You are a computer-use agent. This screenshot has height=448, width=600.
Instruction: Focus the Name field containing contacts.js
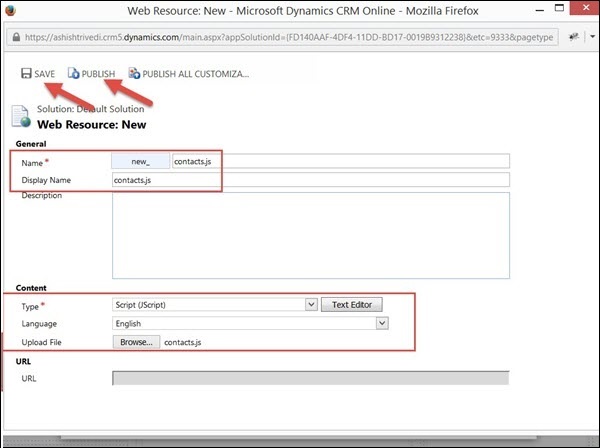click(x=341, y=161)
